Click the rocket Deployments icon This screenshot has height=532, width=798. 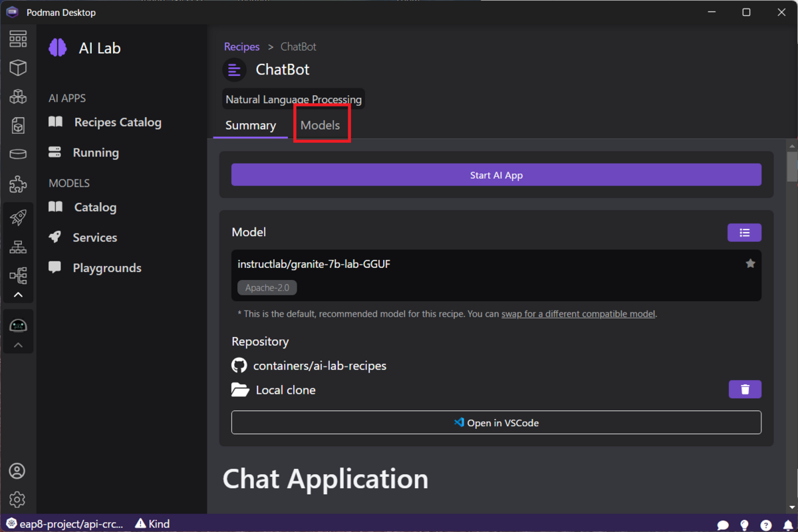(x=18, y=217)
